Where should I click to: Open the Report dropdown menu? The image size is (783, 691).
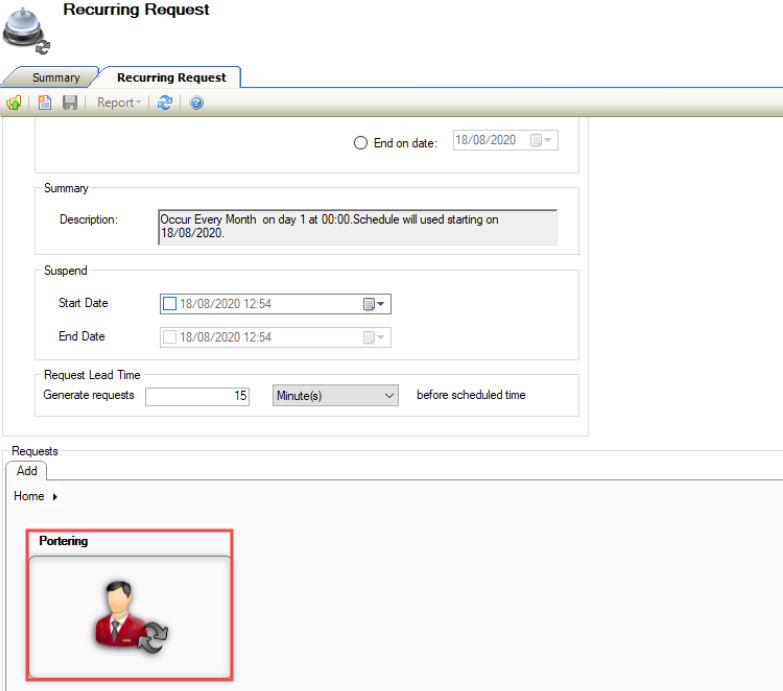[120, 103]
